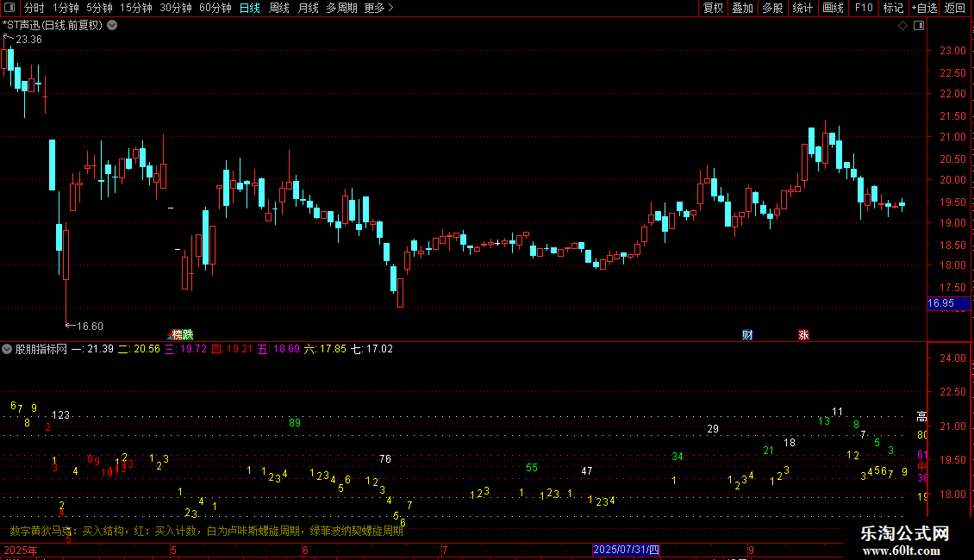Click the 返回 back button
This screenshot has width=974, height=560.
955,8
